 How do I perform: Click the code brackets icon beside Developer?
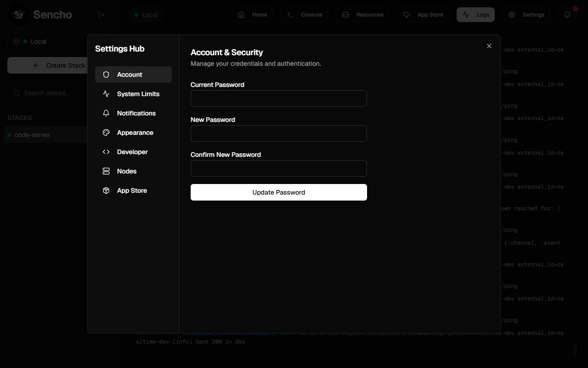106,152
